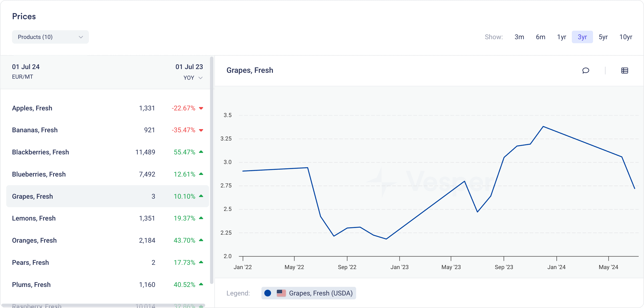Click the green up arrow for Plums
644x308 pixels.
pyautogui.click(x=201, y=284)
